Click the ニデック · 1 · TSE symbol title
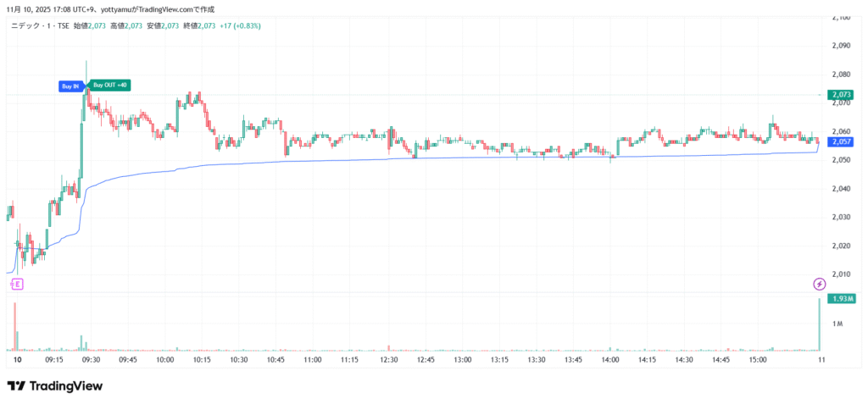 [39, 26]
